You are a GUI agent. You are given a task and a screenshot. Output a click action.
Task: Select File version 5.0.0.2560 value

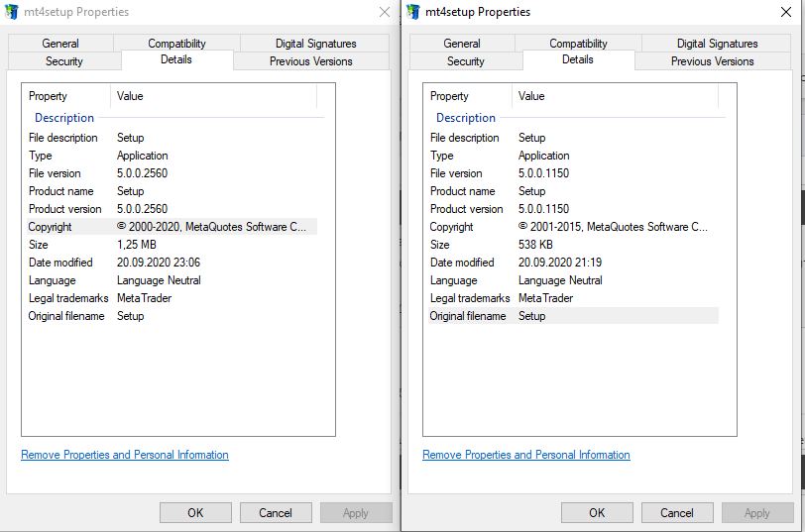(142, 173)
